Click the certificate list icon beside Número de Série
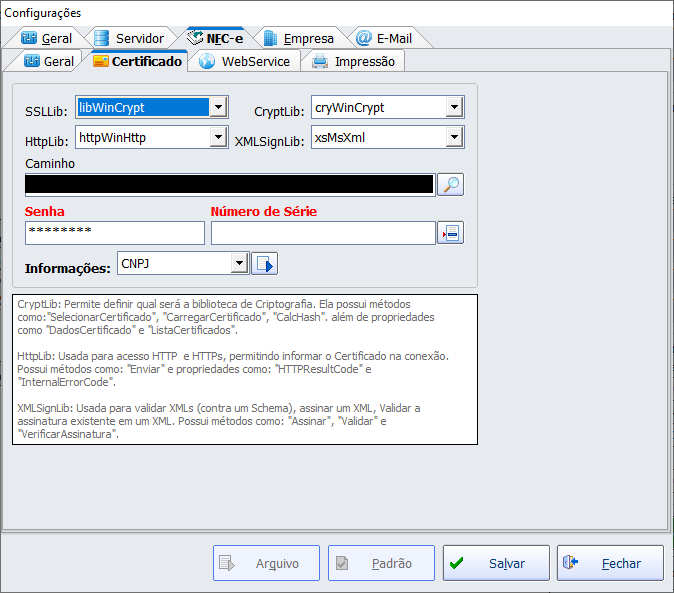Image resolution: width=674 pixels, height=593 pixels. tap(450, 233)
